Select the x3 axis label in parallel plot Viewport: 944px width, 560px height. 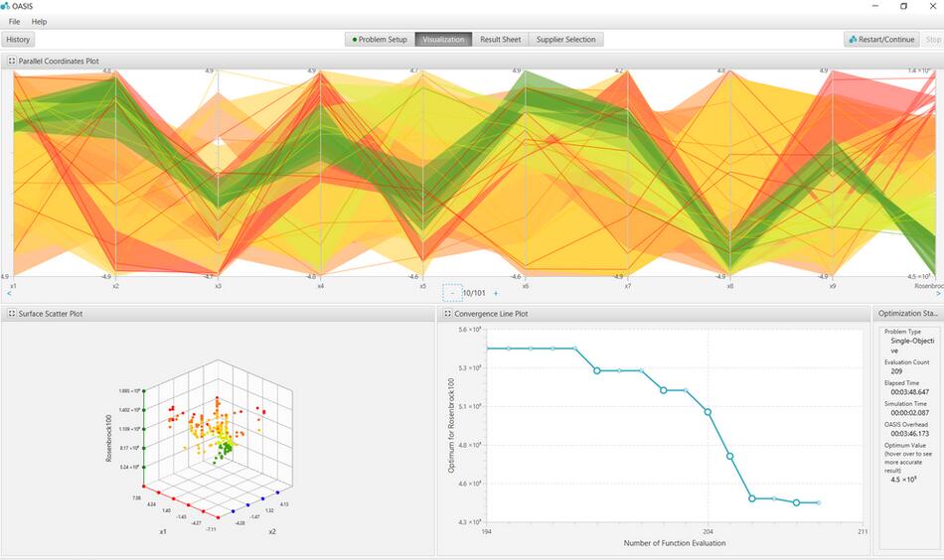(x=218, y=286)
